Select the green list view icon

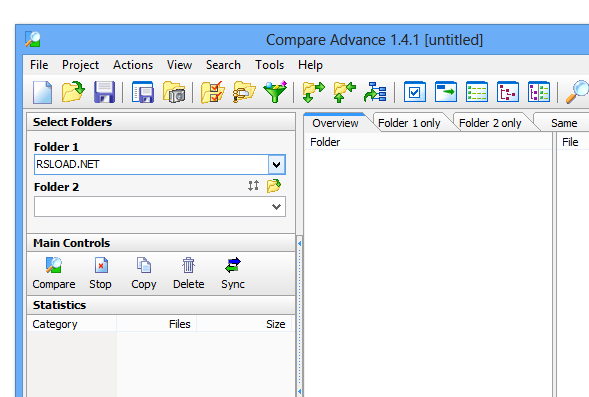coord(477,92)
